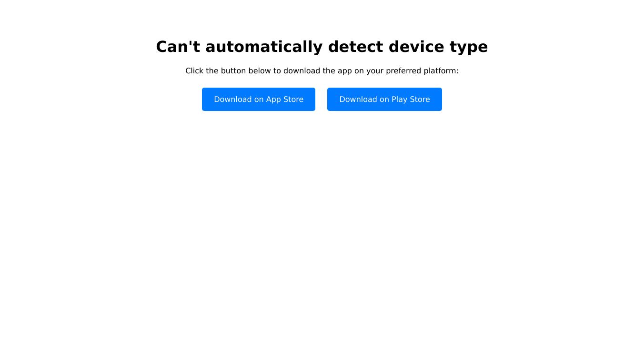
Task: Click the word 'platform:' in the instructions
Action: [441, 71]
